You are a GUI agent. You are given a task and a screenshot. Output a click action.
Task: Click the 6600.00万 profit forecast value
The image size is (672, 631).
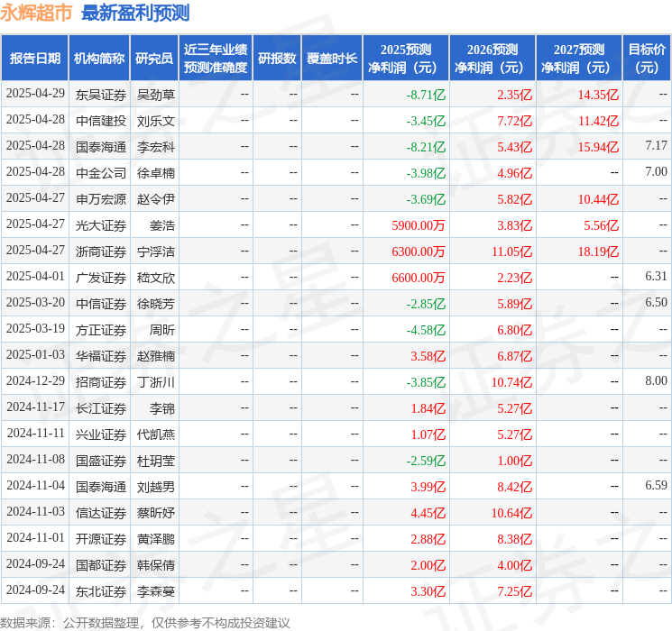point(419,278)
